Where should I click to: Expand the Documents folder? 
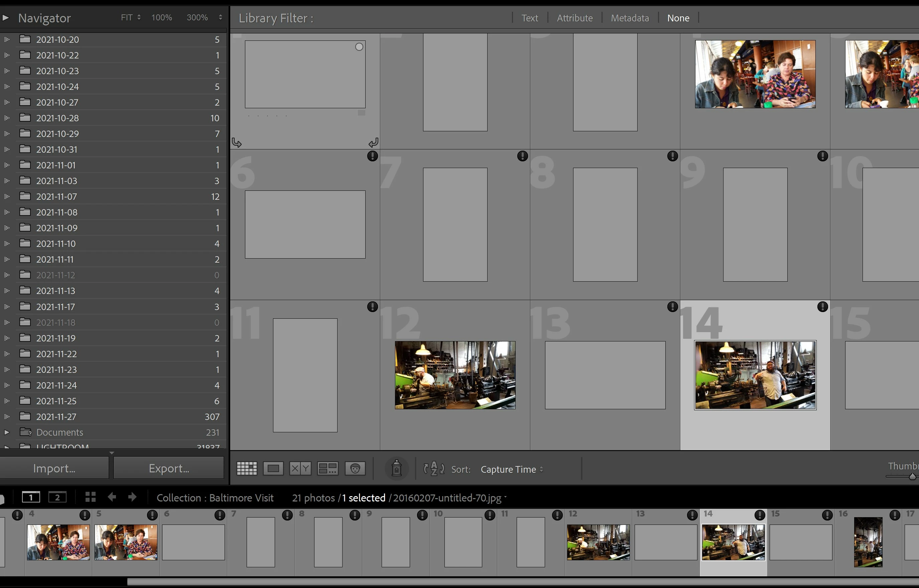(x=6, y=432)
